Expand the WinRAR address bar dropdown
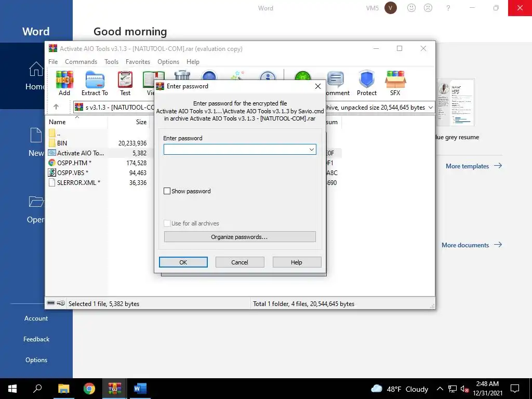 (x=431, y=107)
